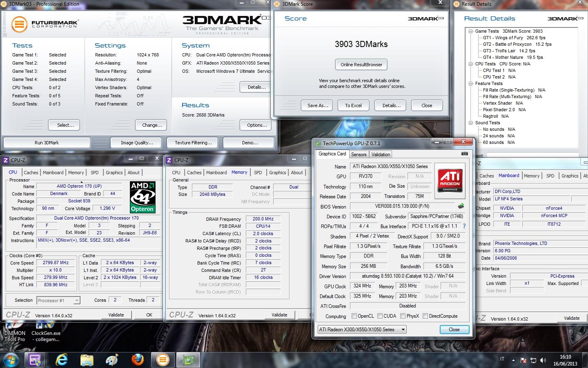Viewport: 588px width, 368px height.
Task: Click the IT language indicator in tray
Action: pyautogui.click(x=502, y=359)
